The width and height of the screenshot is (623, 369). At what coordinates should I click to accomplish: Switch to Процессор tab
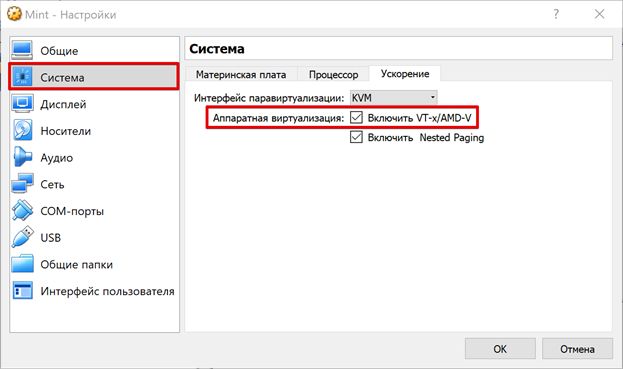tap(334, 75)
